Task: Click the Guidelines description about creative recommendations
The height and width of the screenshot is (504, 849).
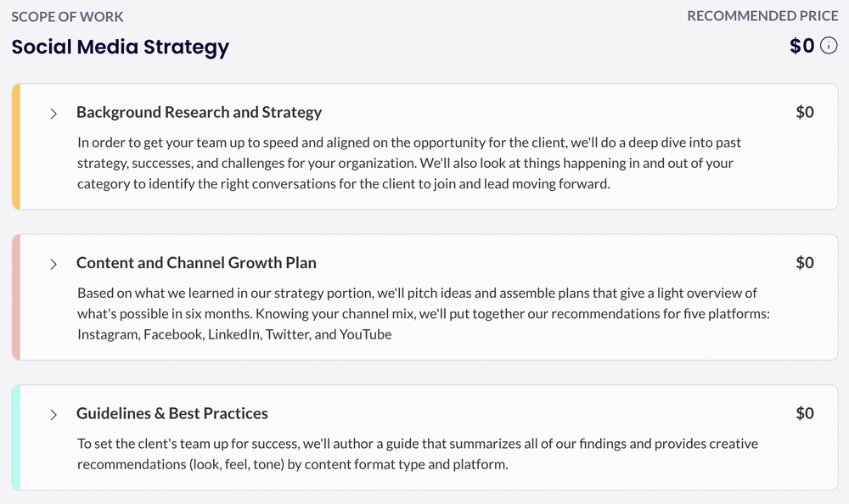Action: [x=418, y=454]
